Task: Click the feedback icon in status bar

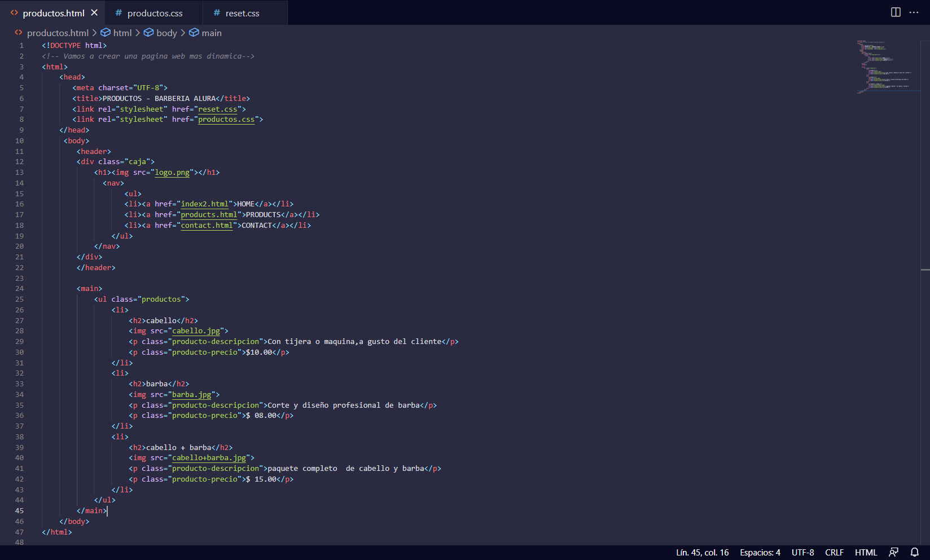Action: tap(893, 553)
